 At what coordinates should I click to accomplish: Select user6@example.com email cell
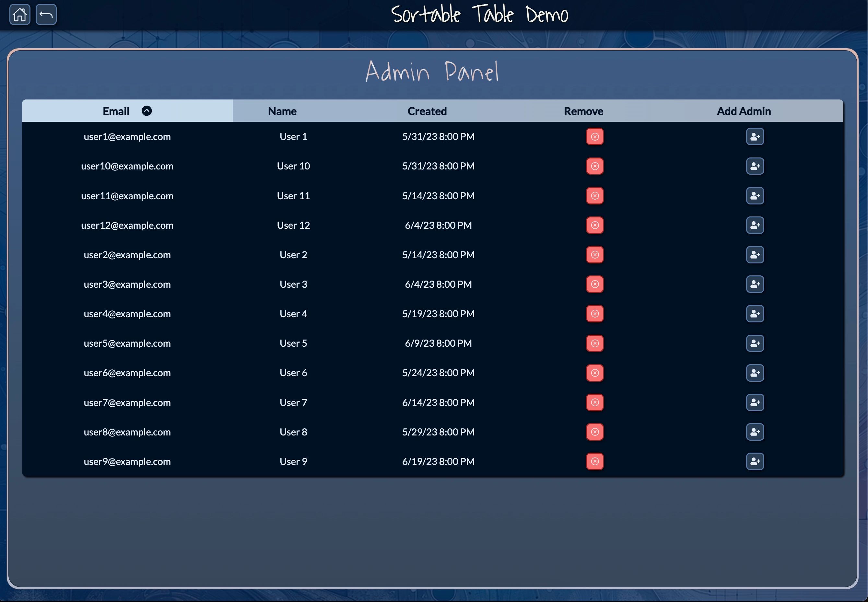127,373
